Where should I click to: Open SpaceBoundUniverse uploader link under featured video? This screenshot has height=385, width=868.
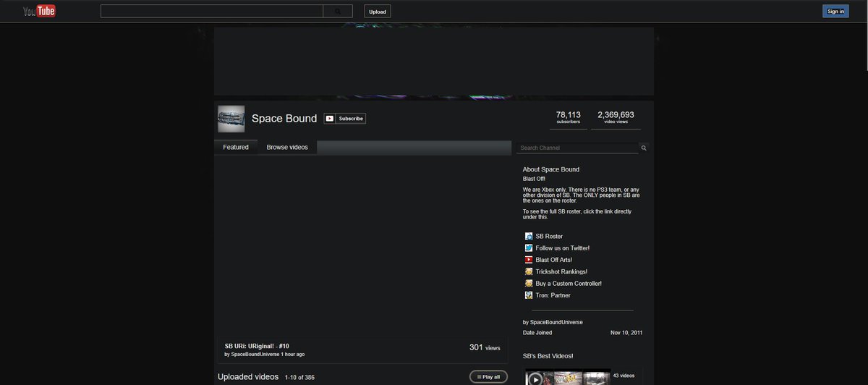pos(255,355)
